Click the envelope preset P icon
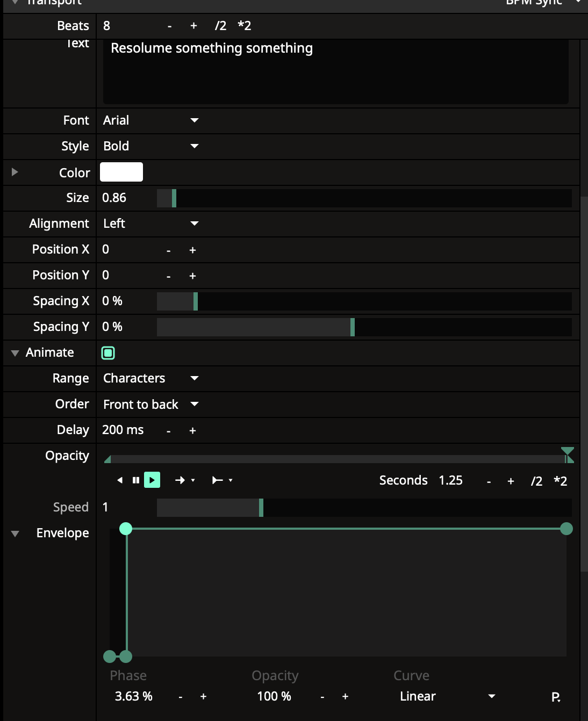This screenshot has width=588, height=721. 556,697
